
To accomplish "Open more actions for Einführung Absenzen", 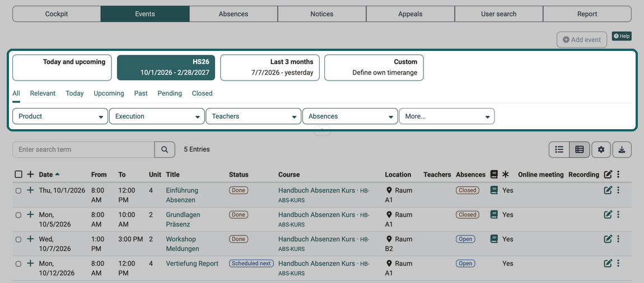I will (618, 190).
